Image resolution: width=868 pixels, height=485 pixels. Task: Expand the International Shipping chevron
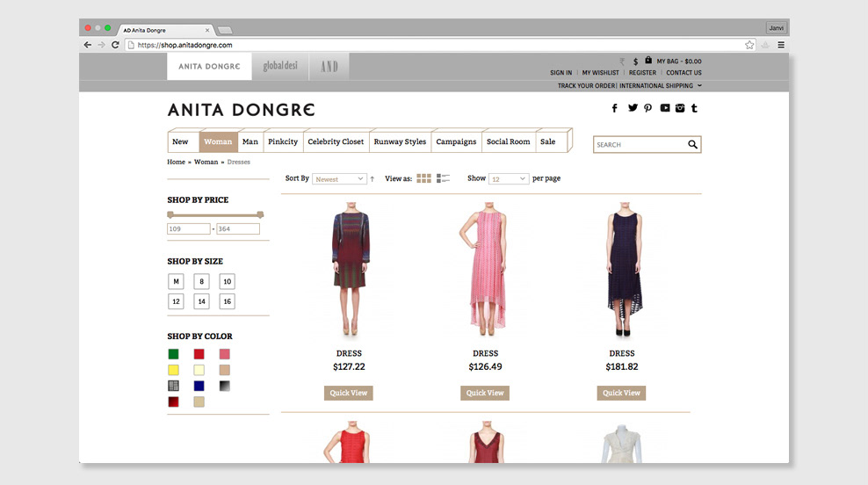point(699,86)
